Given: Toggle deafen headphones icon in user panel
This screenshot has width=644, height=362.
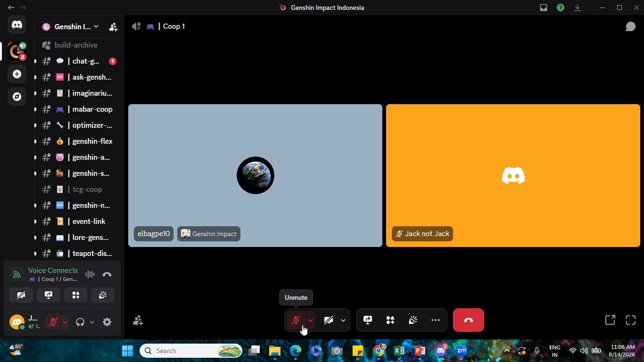Looking at the screenshot, I should tap(80, 322).
